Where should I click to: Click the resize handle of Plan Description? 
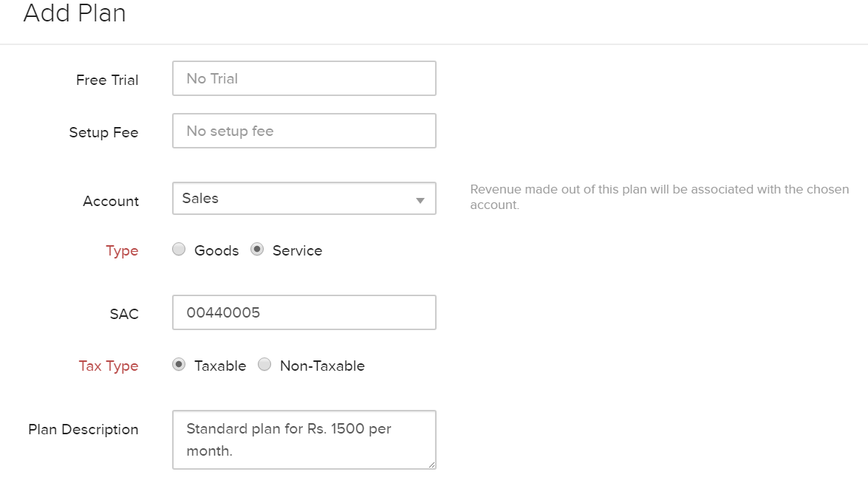(431, 465)
